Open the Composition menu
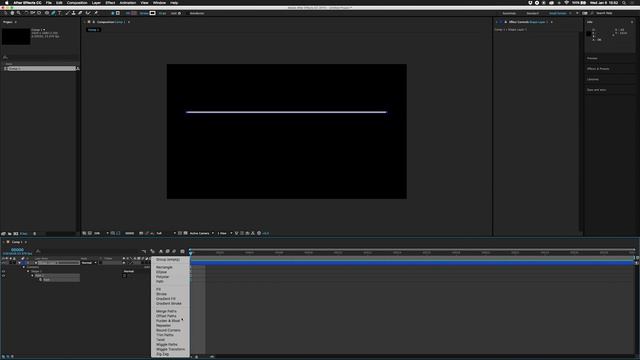Screen dimensions: 640x360 (x=77, y=3)
